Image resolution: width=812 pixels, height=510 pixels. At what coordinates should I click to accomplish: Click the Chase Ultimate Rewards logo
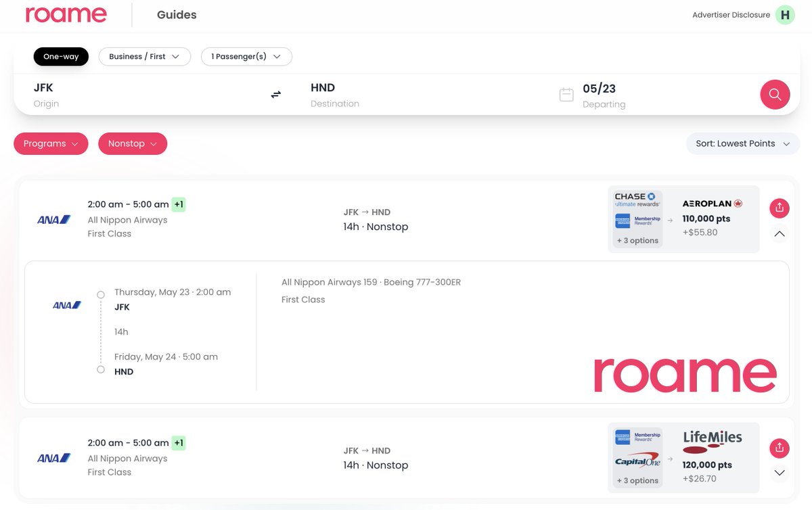pos(637,200)
